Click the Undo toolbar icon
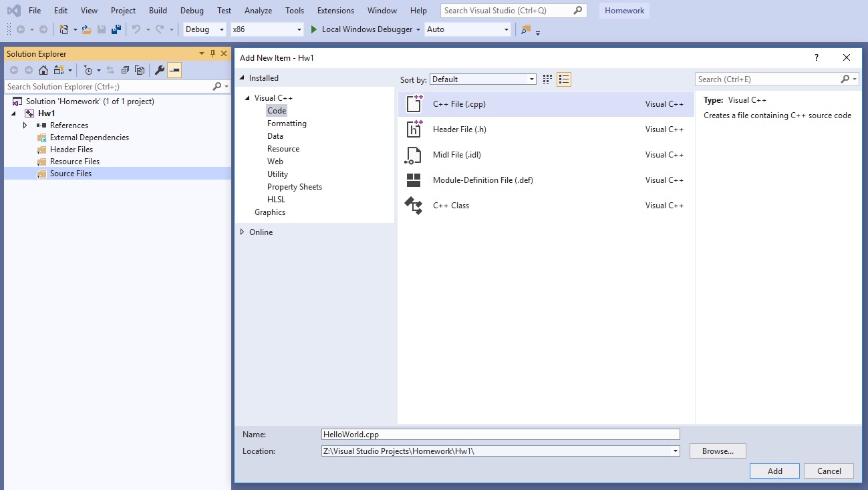The height and width of the screenshot is (490, 868). coord(136,29)
